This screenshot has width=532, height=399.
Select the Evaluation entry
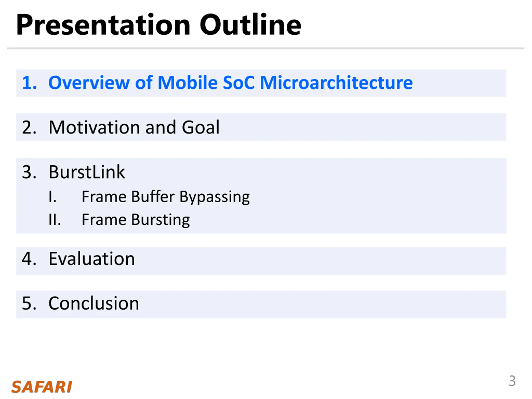point(92,259)
